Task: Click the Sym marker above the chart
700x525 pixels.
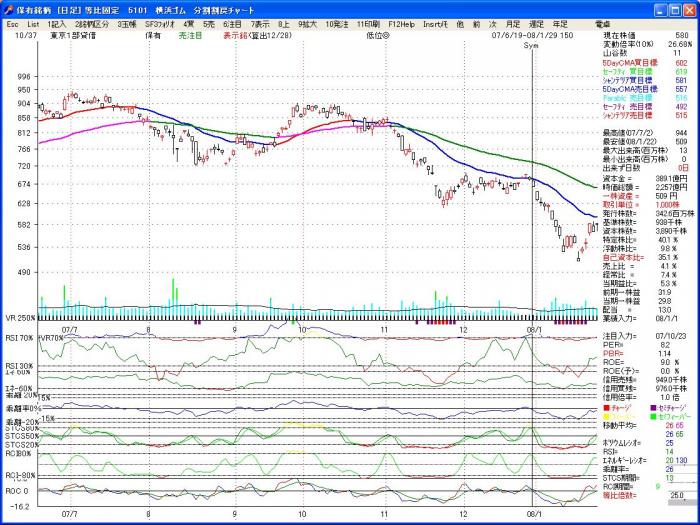Action: click(x=530, y=46)
